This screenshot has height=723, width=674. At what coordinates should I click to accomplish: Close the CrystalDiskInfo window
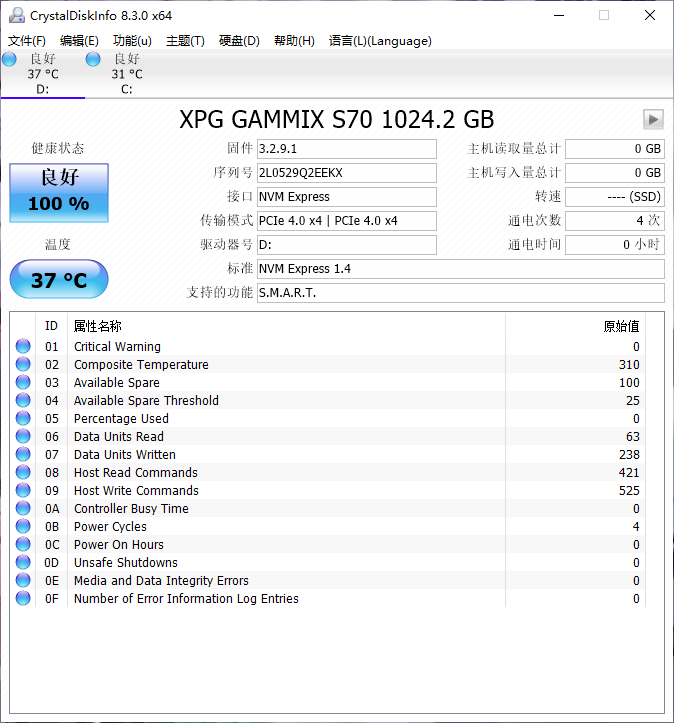coord(650,15)
